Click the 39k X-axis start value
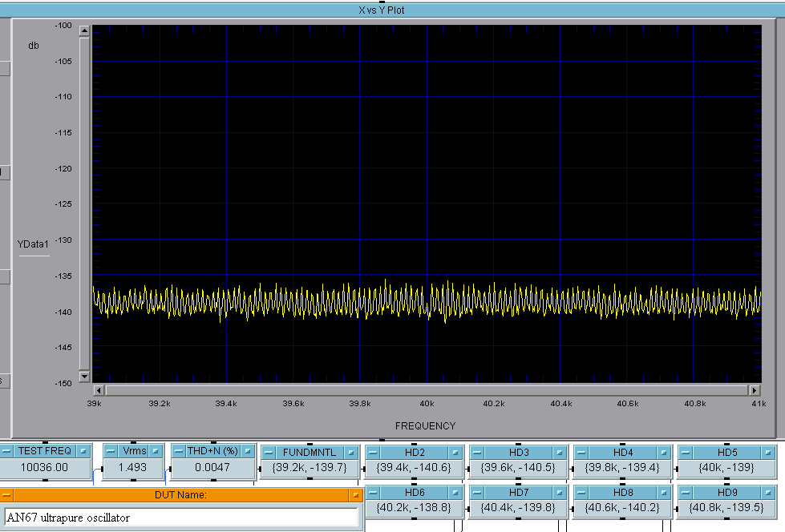This screenshot has width=785, height=532. tap(94, 403)
